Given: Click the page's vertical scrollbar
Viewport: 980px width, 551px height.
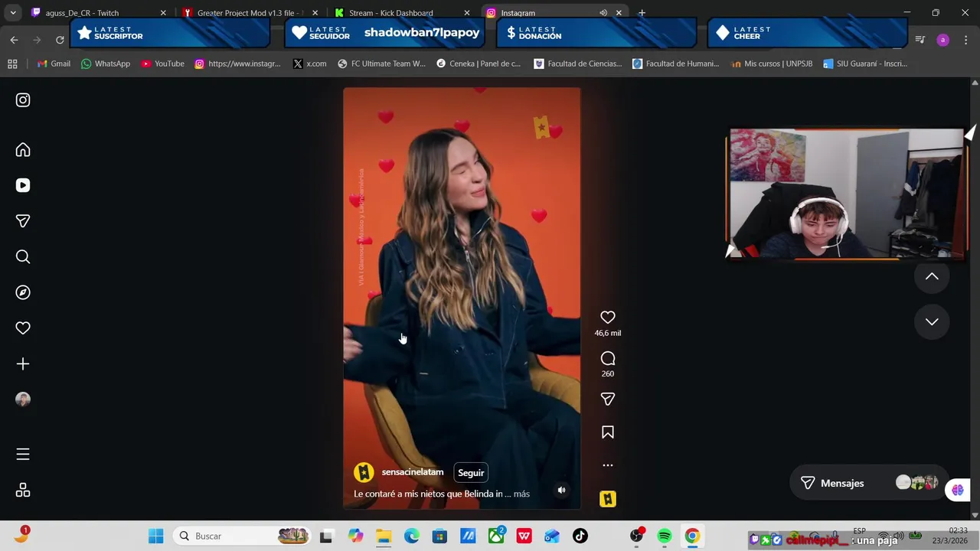Looking at the screenshot, I should pyautogui.click(x=975, y=298).
